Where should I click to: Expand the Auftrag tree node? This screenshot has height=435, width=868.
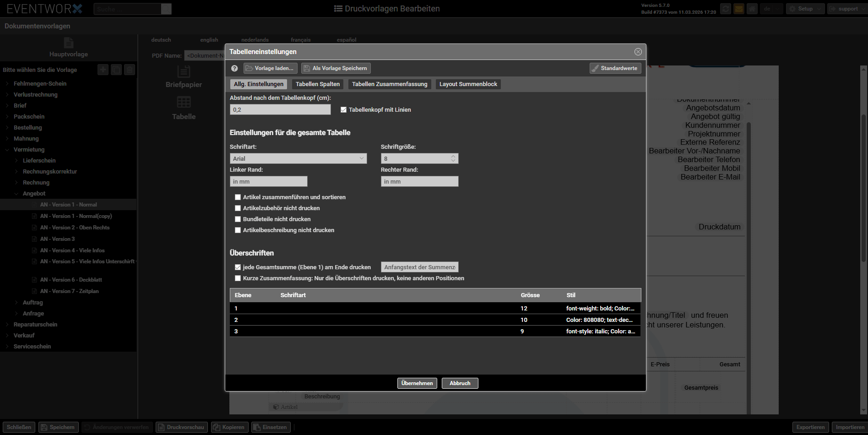(x=17, y=303)
